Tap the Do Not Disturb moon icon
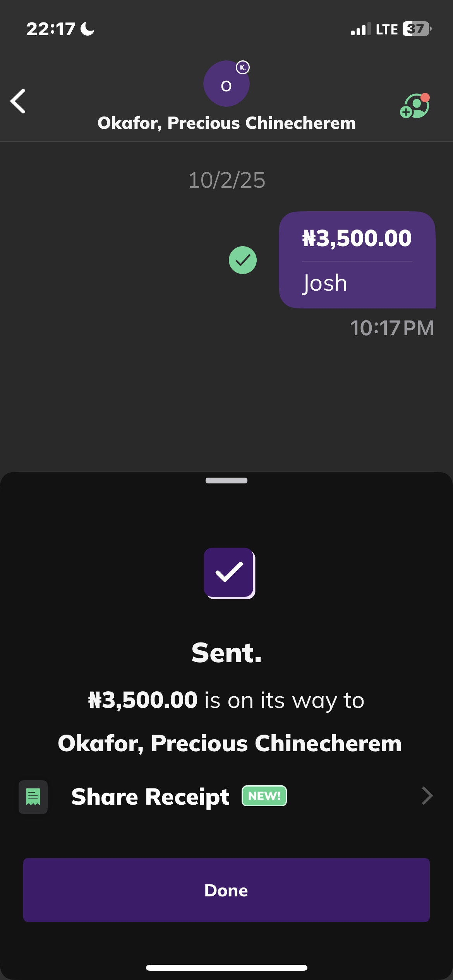 (x=88, y=29)
